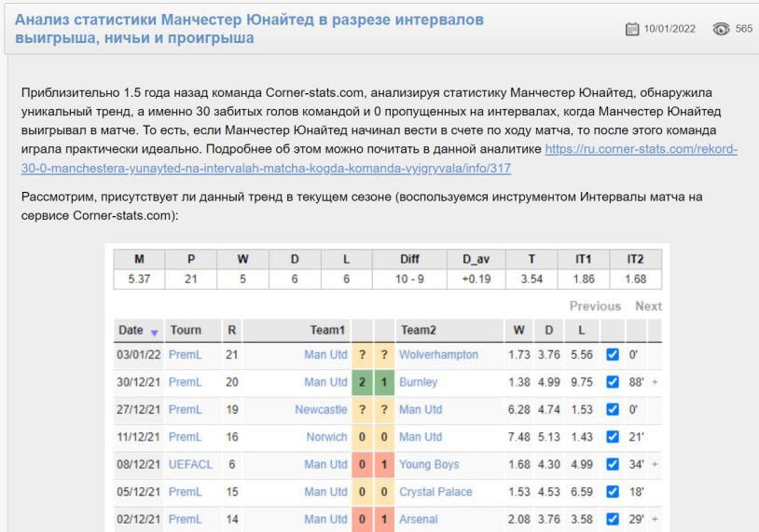Open Man Utd link in Norwich row
The width and height of the screenshot is (759, 532).
pos(421,437)
